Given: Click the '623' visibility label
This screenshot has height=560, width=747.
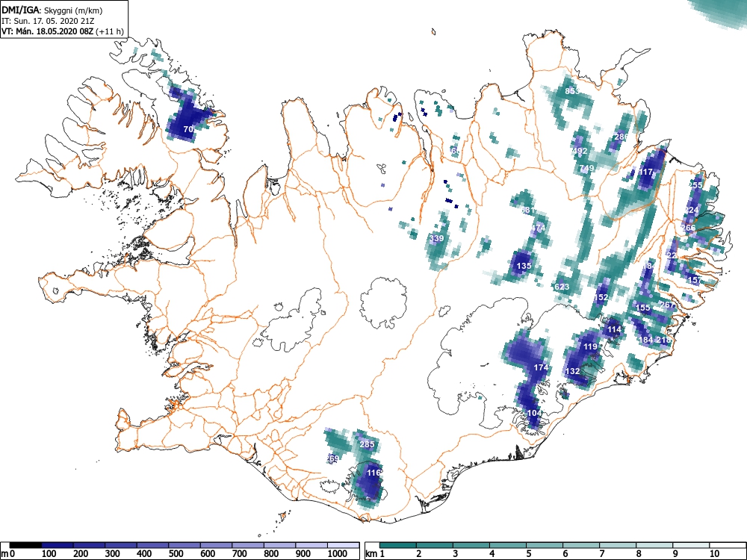Looking at the screenshot, I should click(562, 287).
